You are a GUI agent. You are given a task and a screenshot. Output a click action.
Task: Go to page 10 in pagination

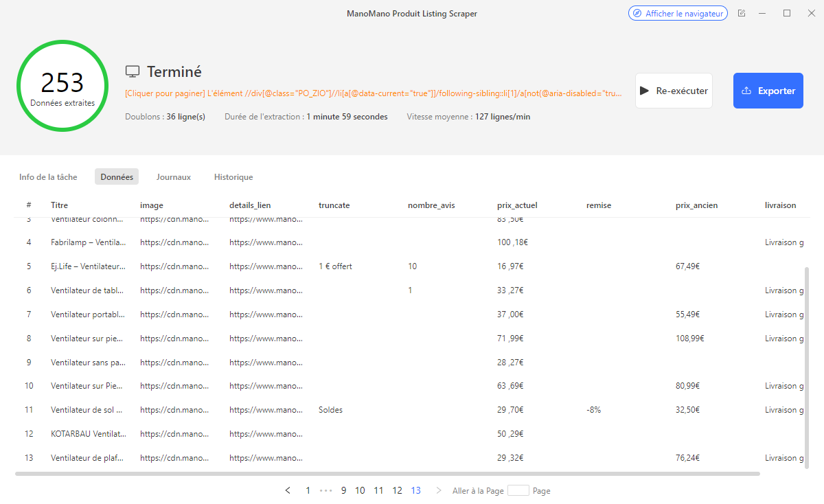[360, 490]
